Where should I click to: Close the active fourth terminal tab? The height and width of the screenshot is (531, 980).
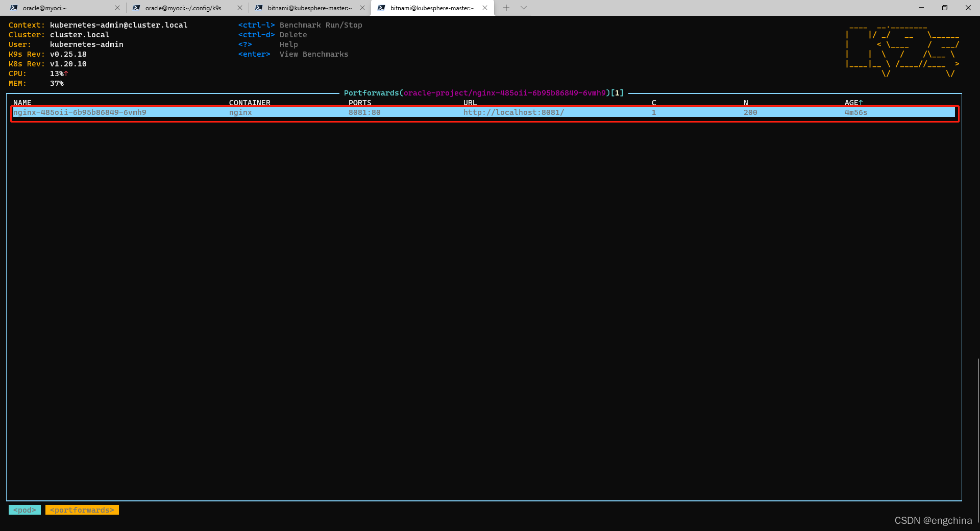485,8
